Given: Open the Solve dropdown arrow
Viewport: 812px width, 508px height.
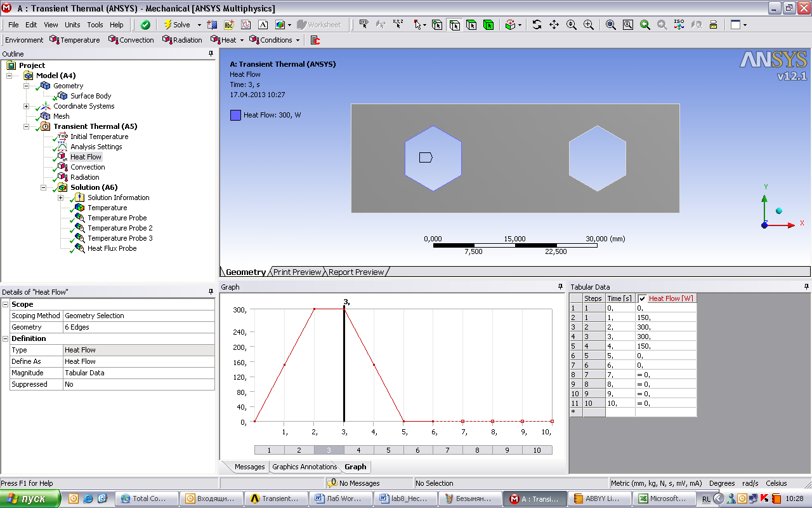Looking at the screenshot, I should 199,25.
